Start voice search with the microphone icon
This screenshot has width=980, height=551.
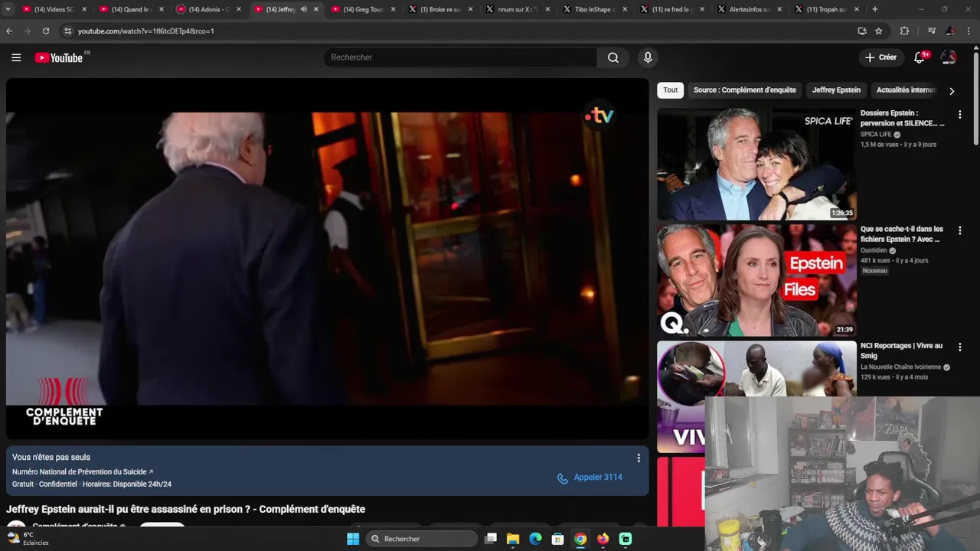click(x=648, y=57)
